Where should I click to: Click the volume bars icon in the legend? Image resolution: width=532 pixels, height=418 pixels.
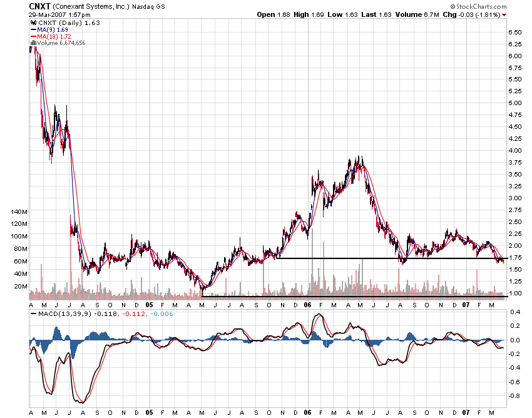pos(33,43)
